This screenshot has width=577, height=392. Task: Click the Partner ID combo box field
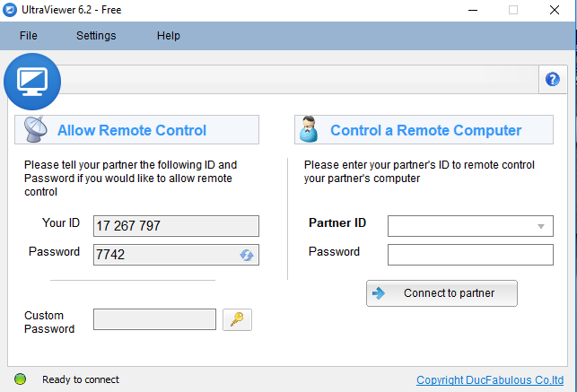pos(470,226)
